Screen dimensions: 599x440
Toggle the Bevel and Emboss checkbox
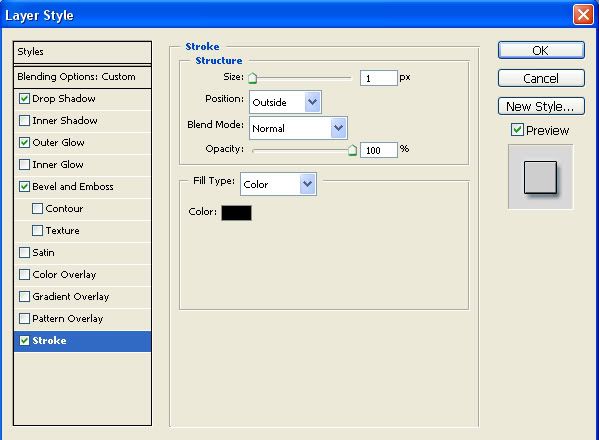[x=24, y=186]
